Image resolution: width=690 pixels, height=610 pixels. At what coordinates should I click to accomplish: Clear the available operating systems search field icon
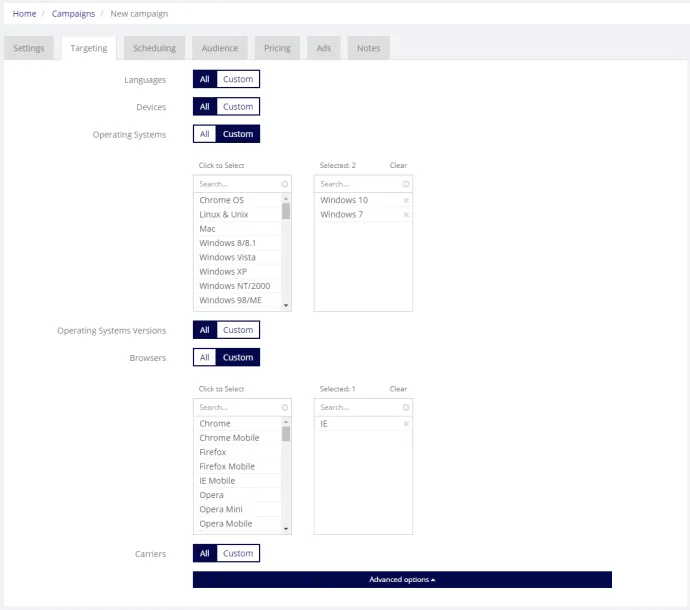click(285, 184)
